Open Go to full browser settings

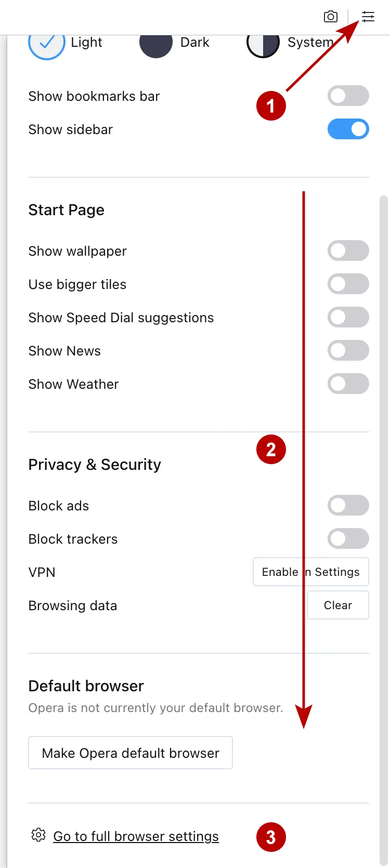point(136,836)
